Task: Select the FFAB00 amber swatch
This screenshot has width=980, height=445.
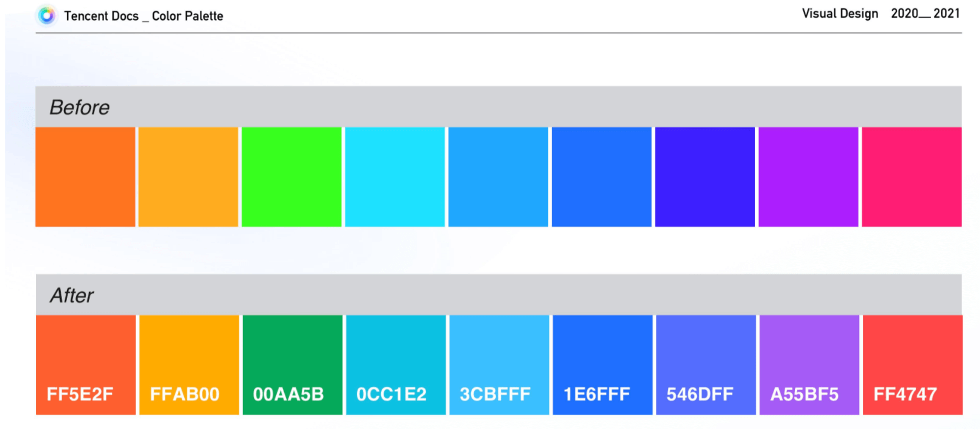Action: 189,365
